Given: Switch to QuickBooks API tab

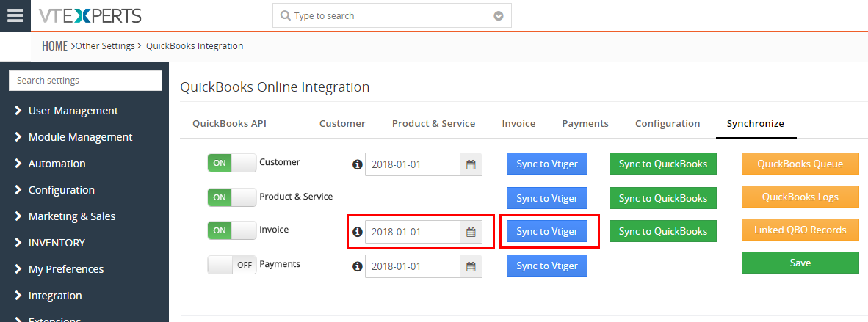Looking at the screenshot, I should pos(229,123).
